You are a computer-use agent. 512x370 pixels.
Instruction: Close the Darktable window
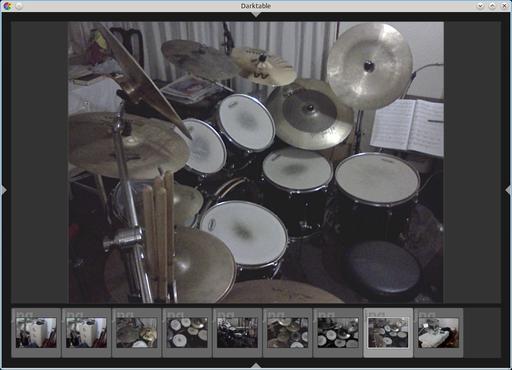(504, 6)
